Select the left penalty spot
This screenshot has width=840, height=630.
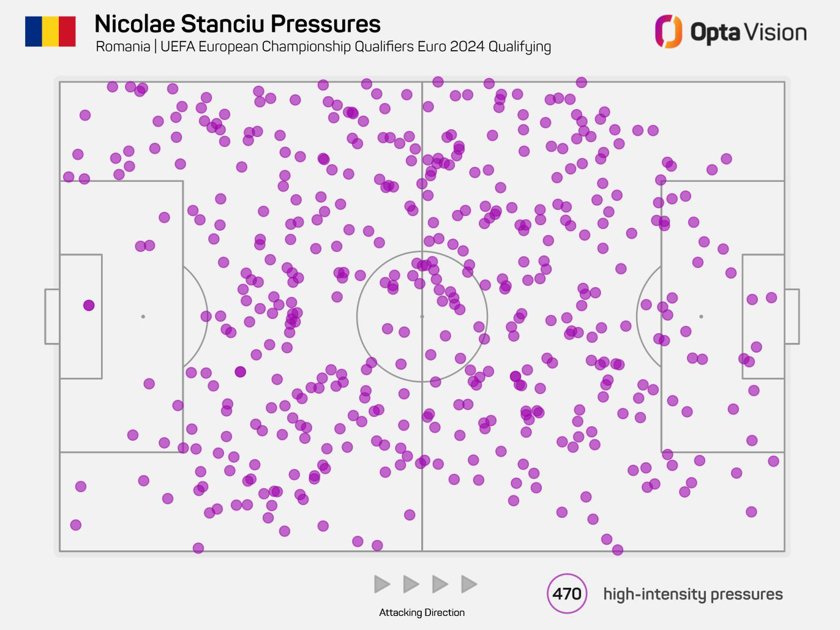[143, 317]
